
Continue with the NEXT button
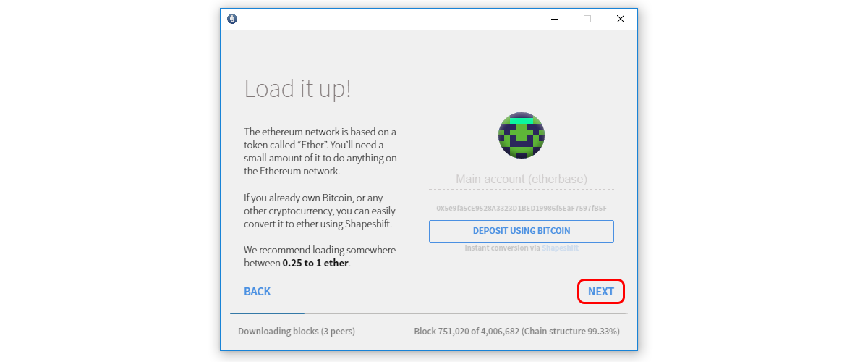(x=601, y=292)
